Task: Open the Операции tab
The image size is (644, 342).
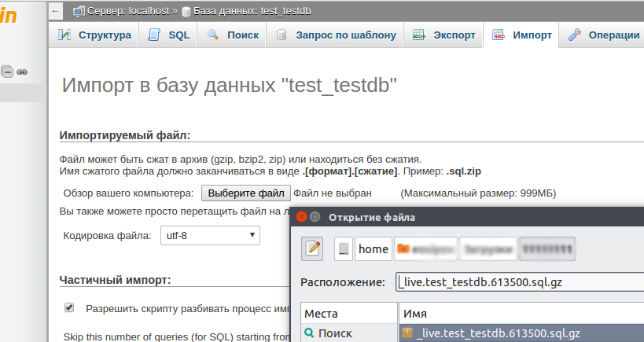Action: (604, 35)
